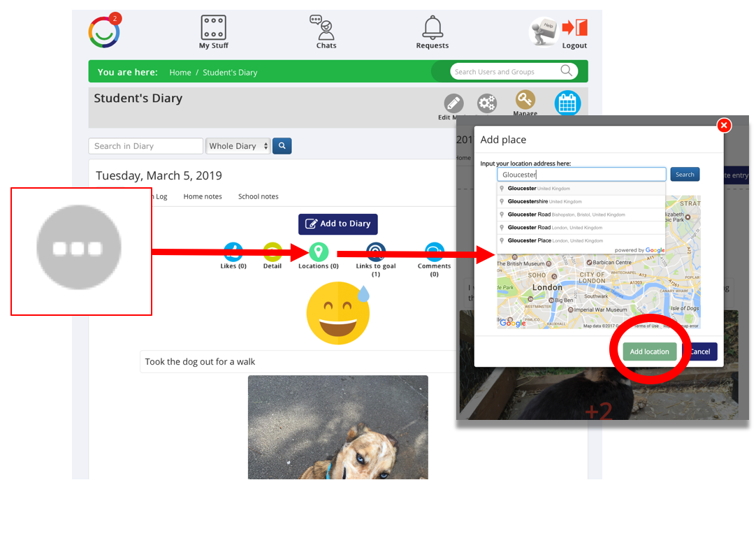Open the dog photo thumbnail
Screen dimensions: 756x545
338,428
